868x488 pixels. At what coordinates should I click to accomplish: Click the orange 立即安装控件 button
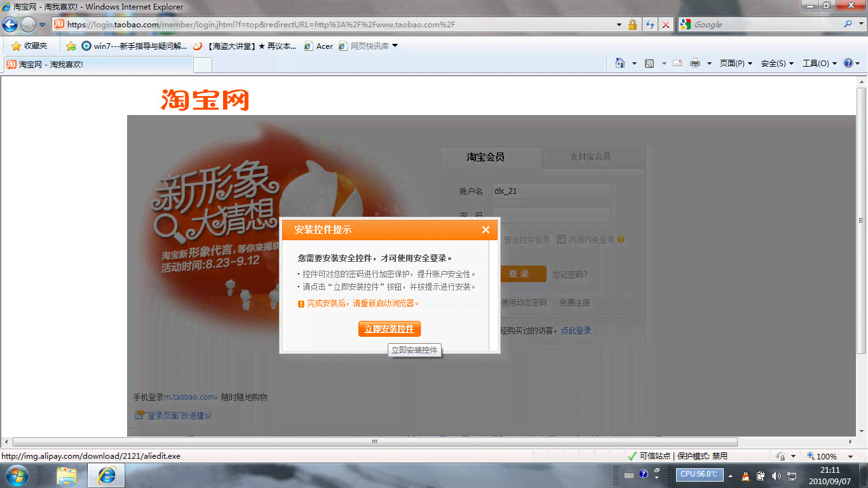(390, 329)
